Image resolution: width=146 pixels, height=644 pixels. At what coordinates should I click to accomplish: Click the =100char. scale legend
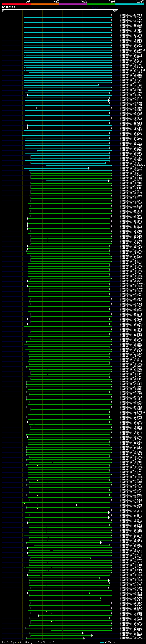click(109, 642)
